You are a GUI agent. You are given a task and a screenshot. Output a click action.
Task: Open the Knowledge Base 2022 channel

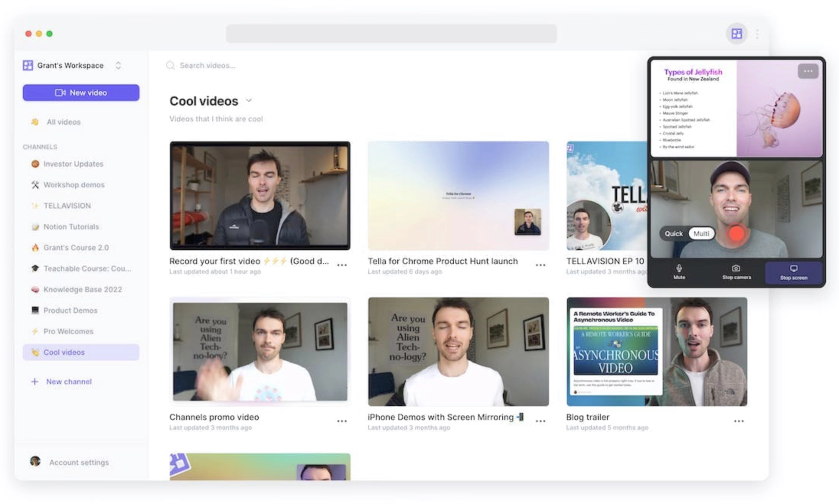(81, 289)
